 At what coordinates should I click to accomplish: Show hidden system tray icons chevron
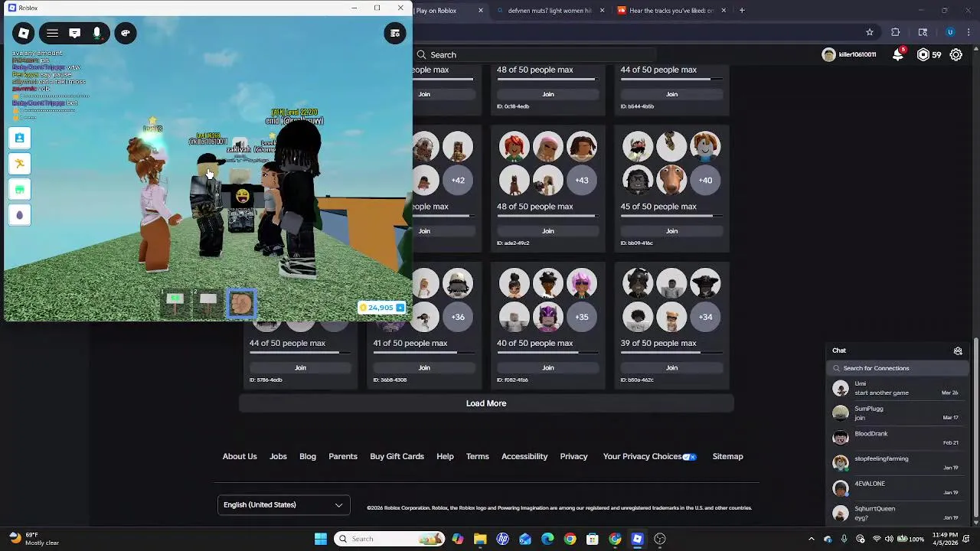pos(811,539)
